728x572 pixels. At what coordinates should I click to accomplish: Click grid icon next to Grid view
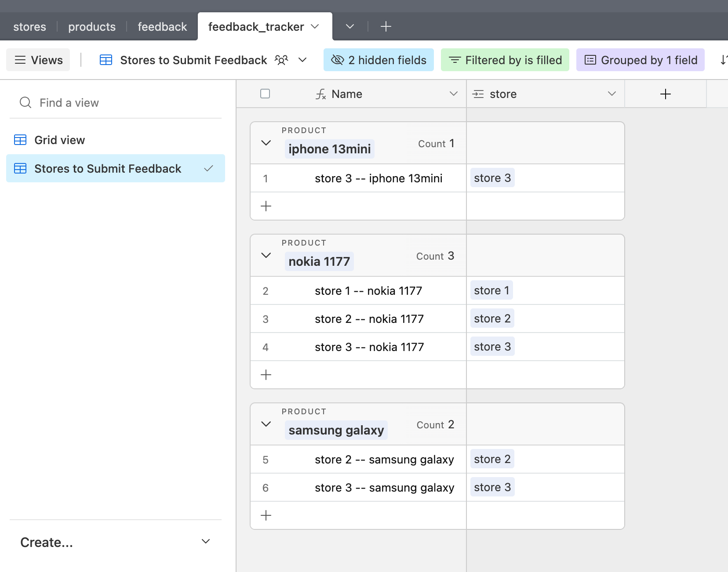pyautogui.click(x=20, y=140)
